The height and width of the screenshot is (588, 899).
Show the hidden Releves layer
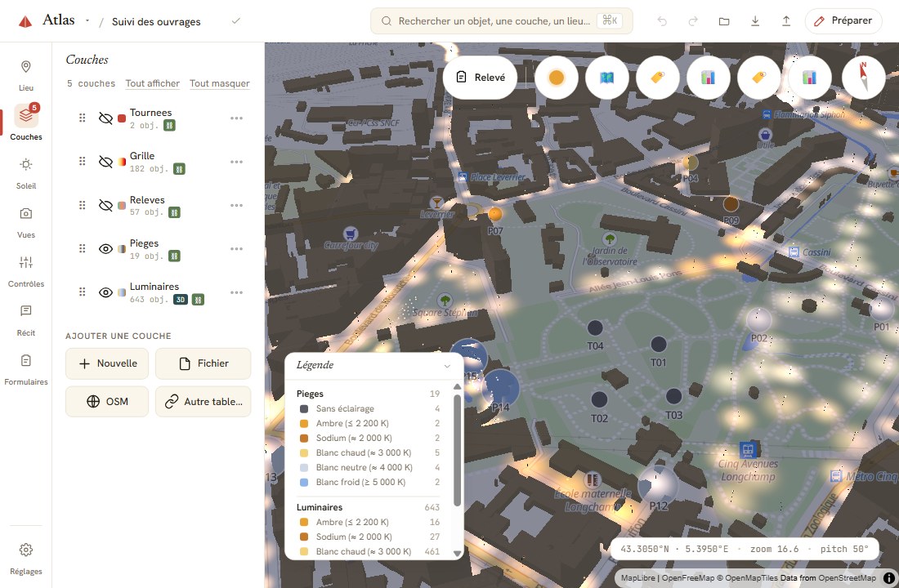point(105,205)
